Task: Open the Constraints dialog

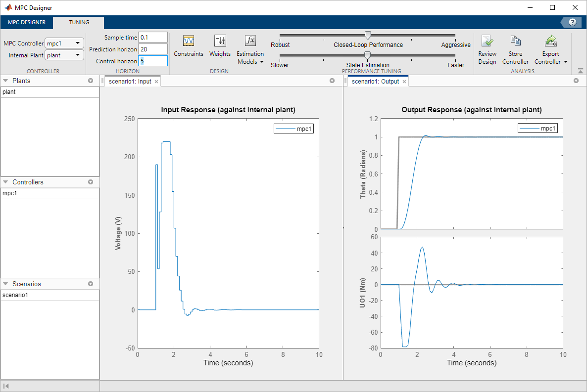Action: 188,45
